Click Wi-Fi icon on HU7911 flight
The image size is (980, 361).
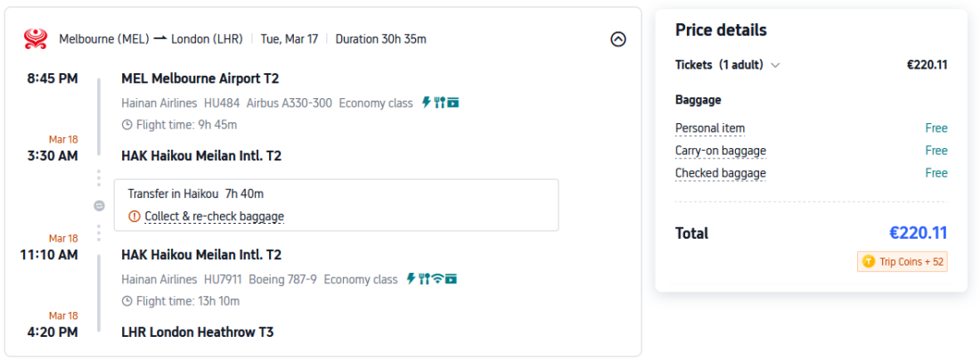pos(437,279)
